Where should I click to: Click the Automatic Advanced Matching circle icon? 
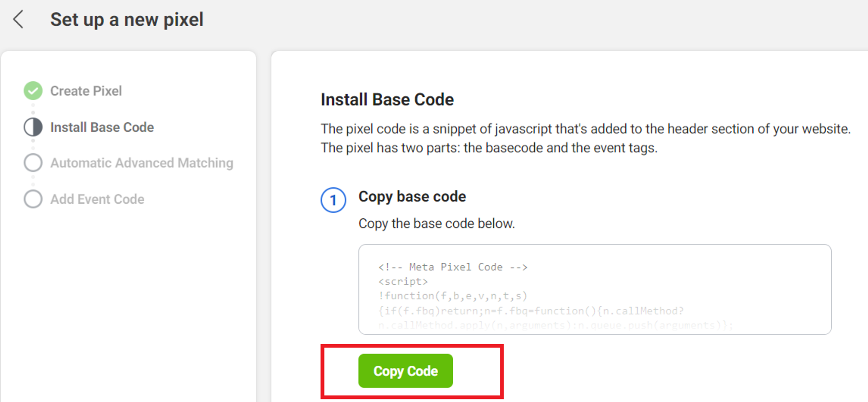pyautogui.click(x=33, y=163)
